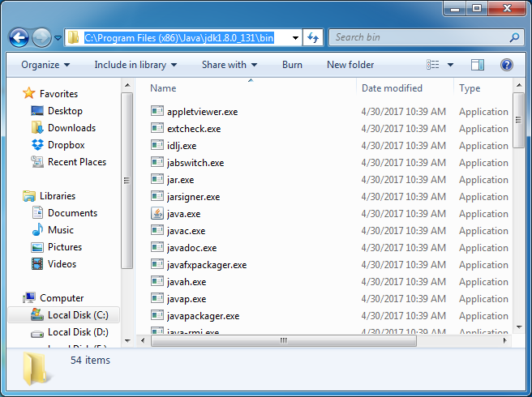Select javah.exe file icon
Viewport: 532px width, 397px height.
click(157, 281)
